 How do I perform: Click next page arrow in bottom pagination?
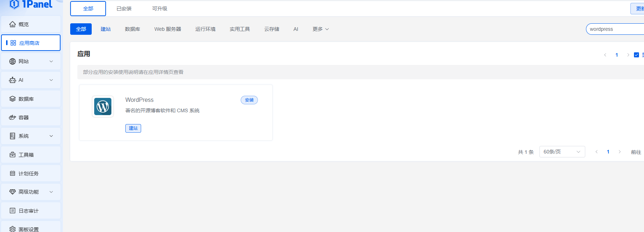point(619,152)
